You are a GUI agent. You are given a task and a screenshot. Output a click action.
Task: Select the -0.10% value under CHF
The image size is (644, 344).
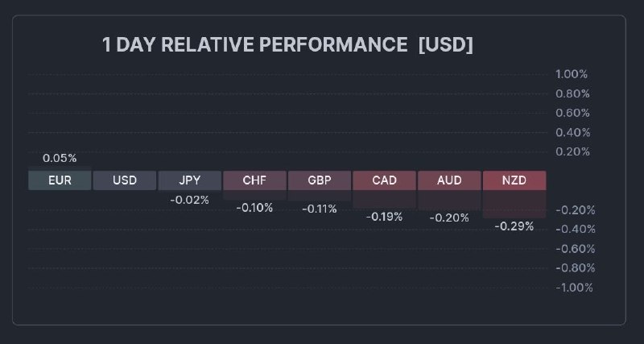click(254, 208)
